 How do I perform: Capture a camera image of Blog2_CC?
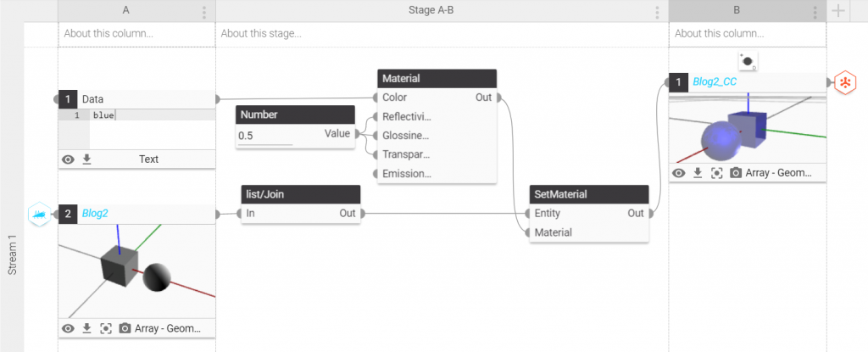point(736,173)
